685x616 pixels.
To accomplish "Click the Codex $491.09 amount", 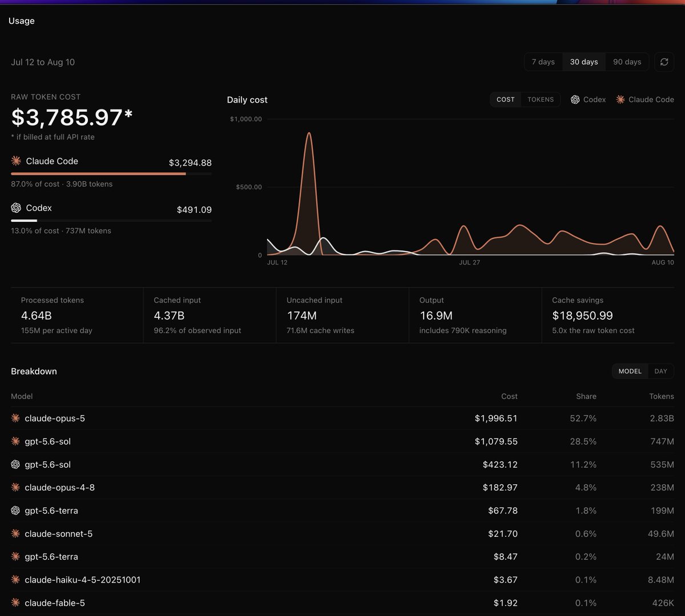I will coord(194,209).
